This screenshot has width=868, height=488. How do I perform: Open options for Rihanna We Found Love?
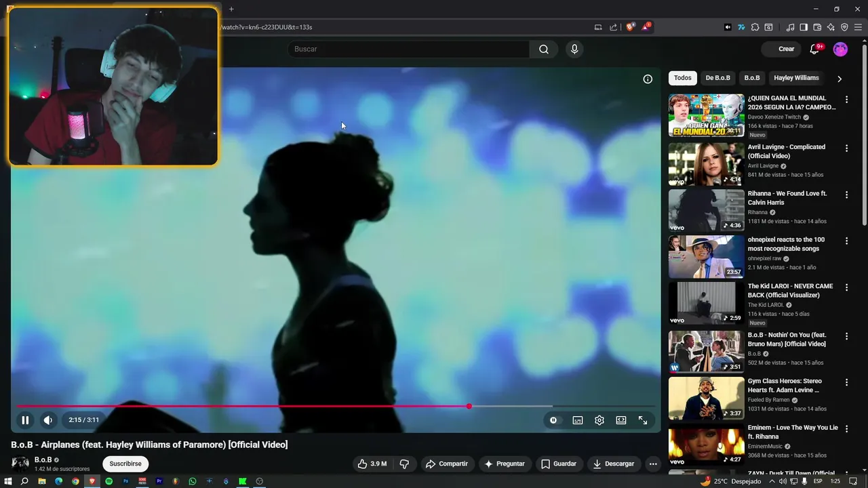[x=846, y=195]
